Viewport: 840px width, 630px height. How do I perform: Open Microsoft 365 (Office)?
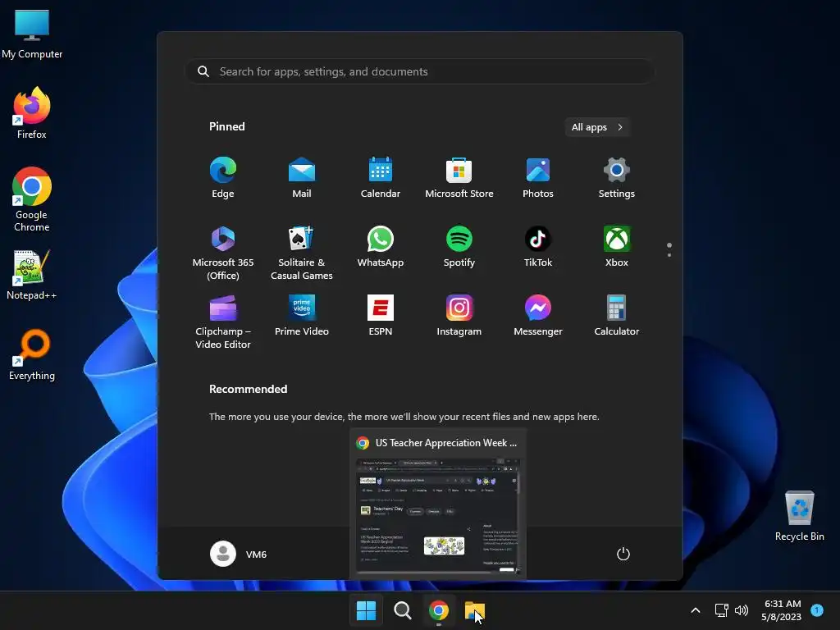pyautogui.click(x=223, y=253)
